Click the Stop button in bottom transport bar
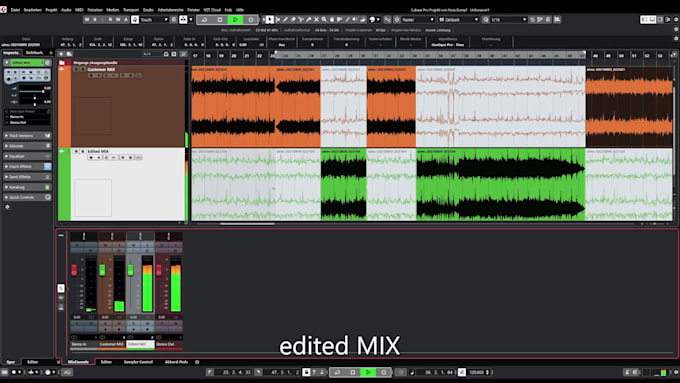The height and width of the screenshot is (383, 680). pos(353,372)
